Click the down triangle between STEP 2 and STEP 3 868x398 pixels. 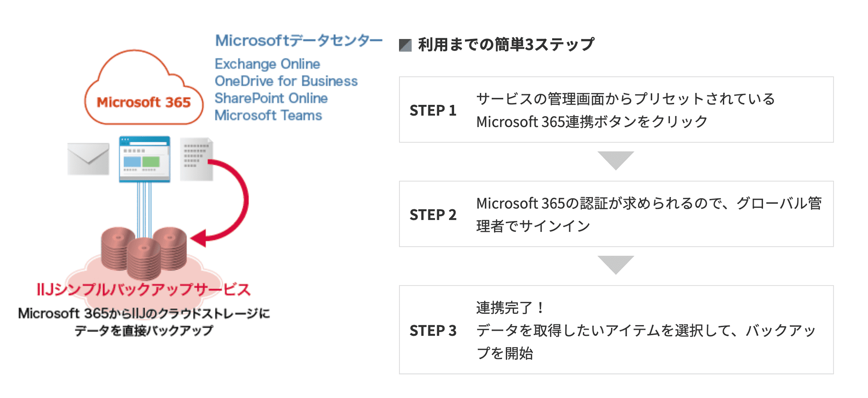click(x=616, y=265)
